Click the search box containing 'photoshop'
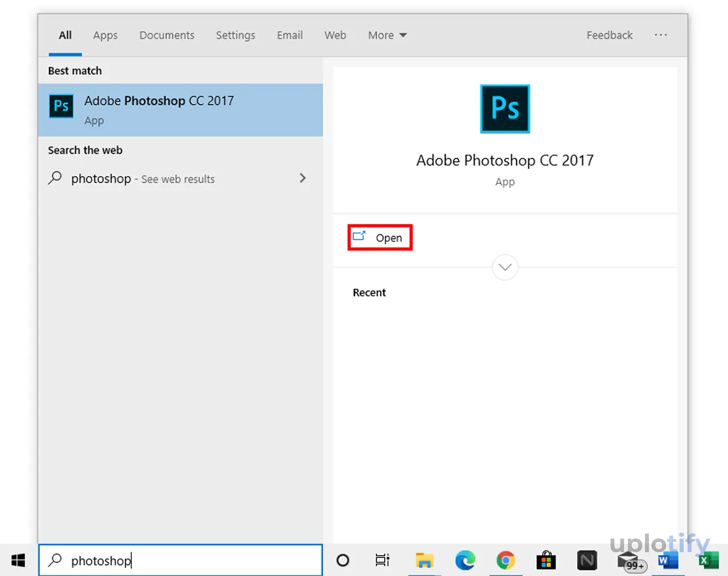 (180, 560)
